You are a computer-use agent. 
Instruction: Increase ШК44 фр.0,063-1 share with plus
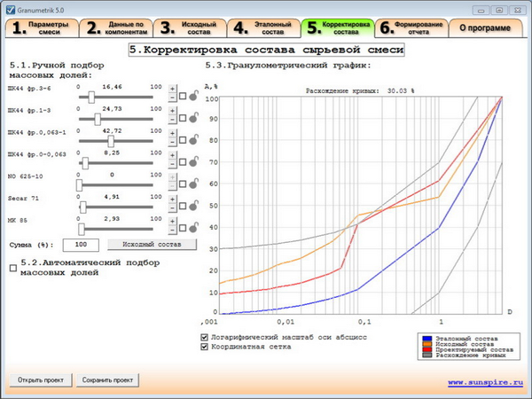tap(172, 133)
